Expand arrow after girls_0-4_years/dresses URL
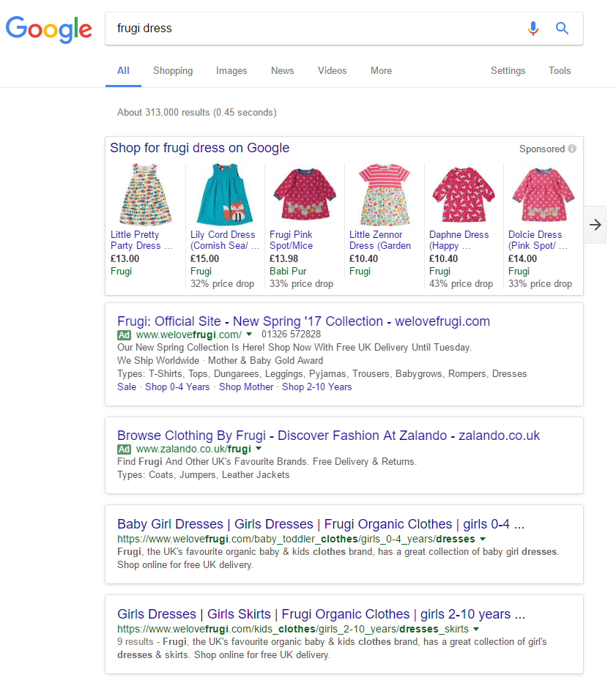Viewport: 616px width, 683px height. tap(483, 539)
